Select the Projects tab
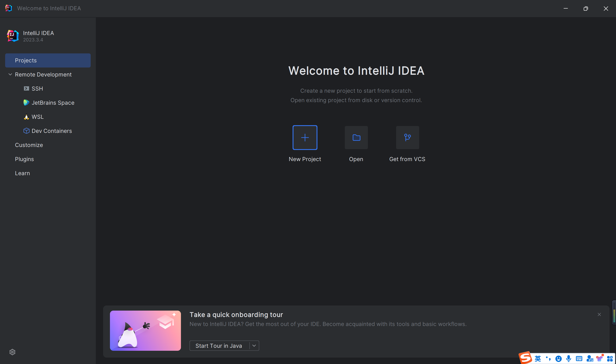616x364 pixels. coord(48,60)
